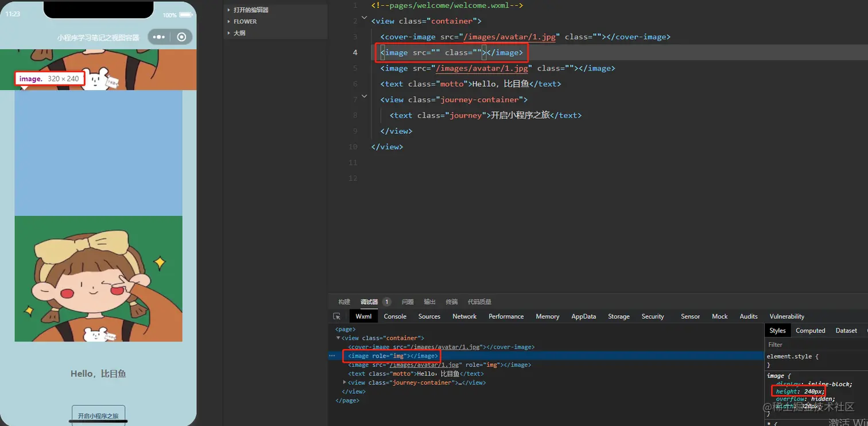The height and width of the screenshot is (426, 868).
Task: Open the 问题 panel tab
Action: point(408,302)
